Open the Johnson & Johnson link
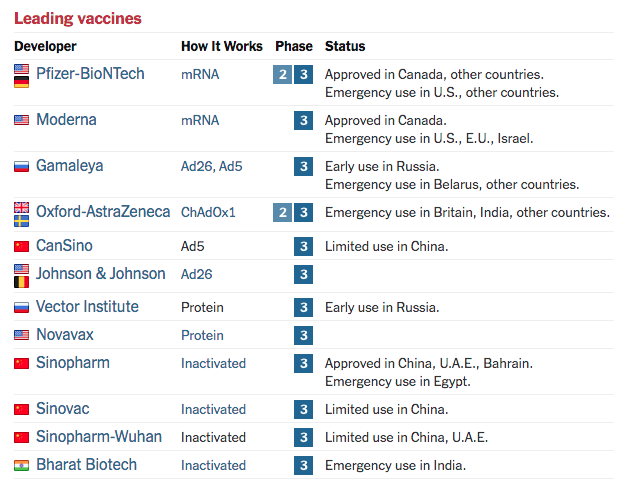This screenshot has height=494, width=623. pos(101,274)
